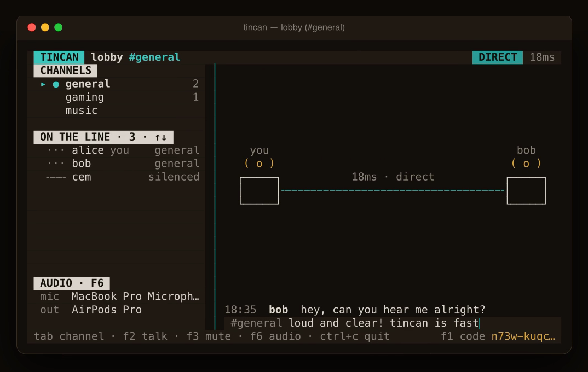
Task: Click bob's can box in diagram
Action: click(526, 191)
